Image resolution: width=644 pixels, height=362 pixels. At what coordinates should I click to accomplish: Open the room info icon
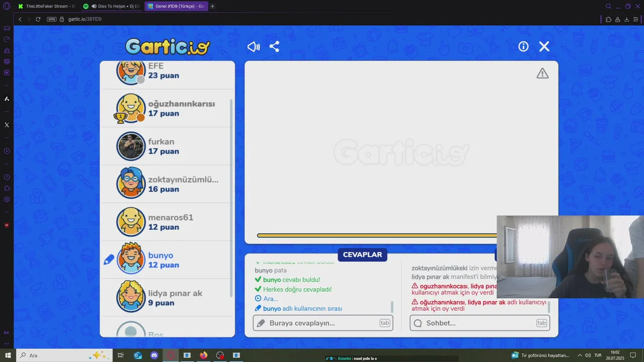[x=523, y=46]
